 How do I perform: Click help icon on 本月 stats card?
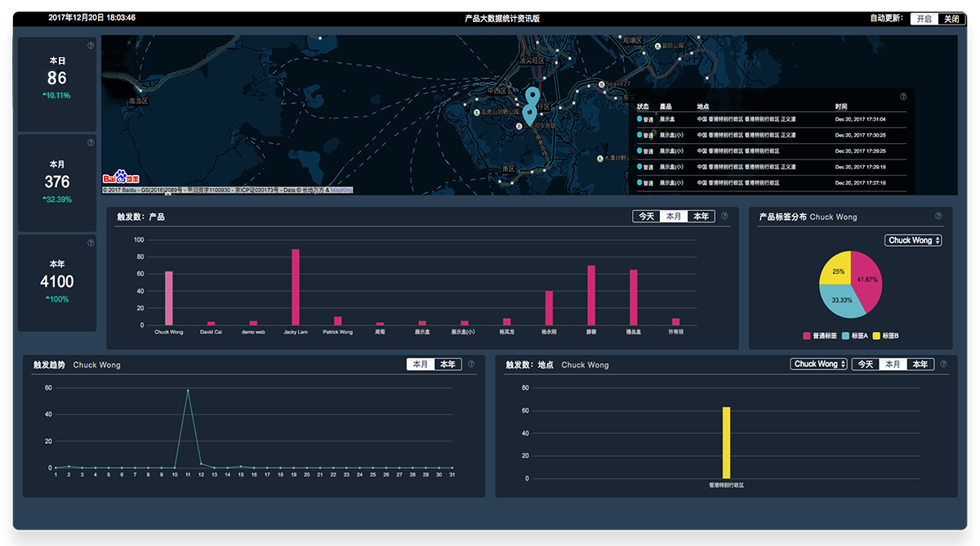[x=91, y=143]
